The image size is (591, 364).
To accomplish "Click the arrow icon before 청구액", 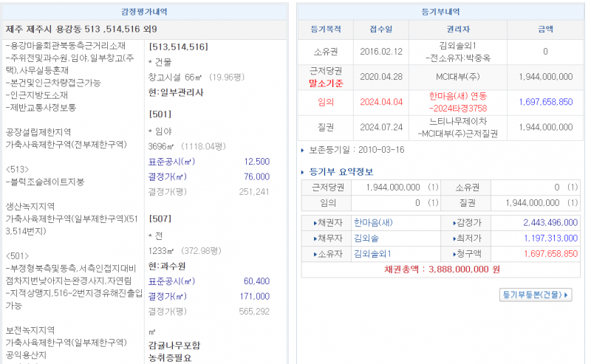I will point(454,254).
